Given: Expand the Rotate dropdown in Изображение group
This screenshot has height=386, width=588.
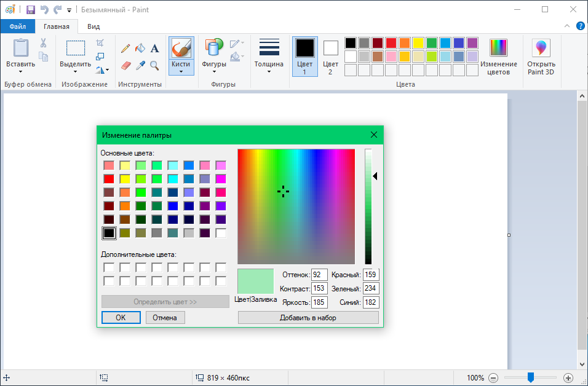Looking at the screenshot, I should (107, 70).
